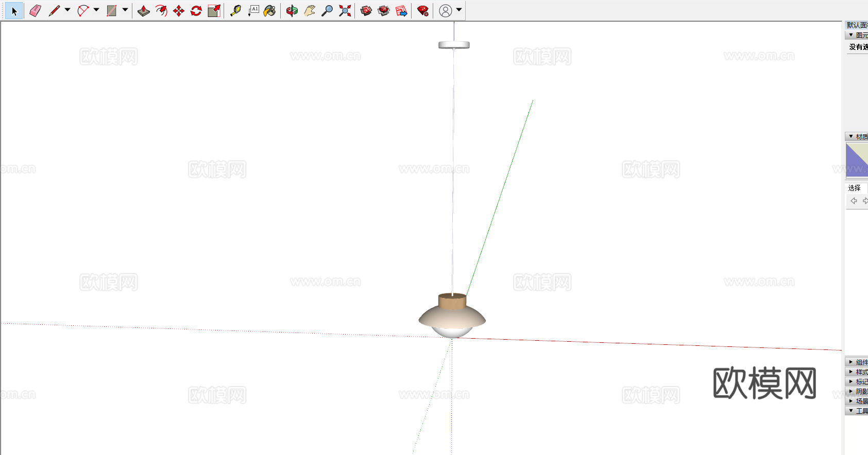Select the Move tool with red arrows
The width and height of the screenshot is (868, 455).
coord(179,11)
